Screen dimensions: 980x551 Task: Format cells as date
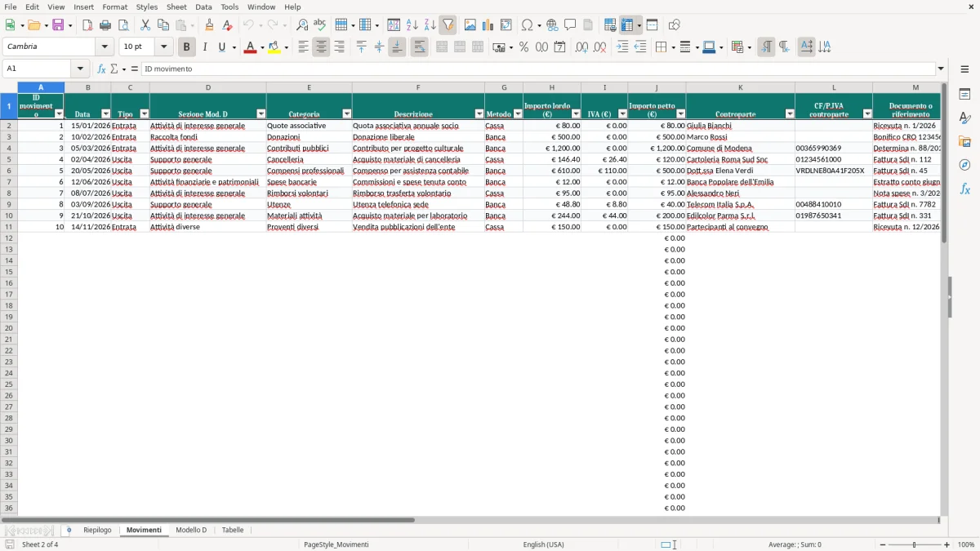click(x=559, y=47)
